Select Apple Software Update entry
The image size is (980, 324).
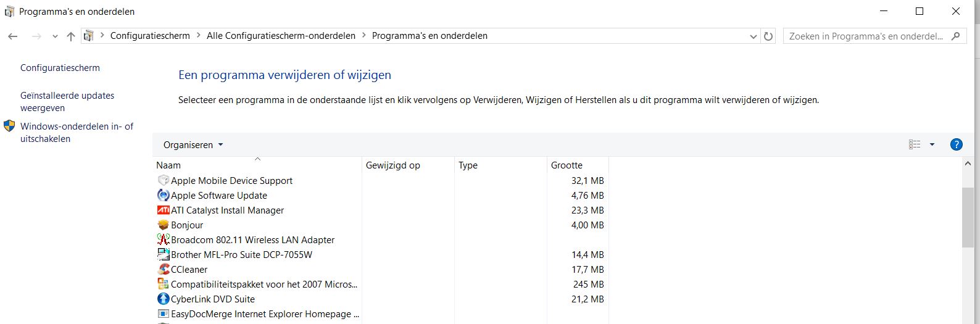[x=219, y=195]
